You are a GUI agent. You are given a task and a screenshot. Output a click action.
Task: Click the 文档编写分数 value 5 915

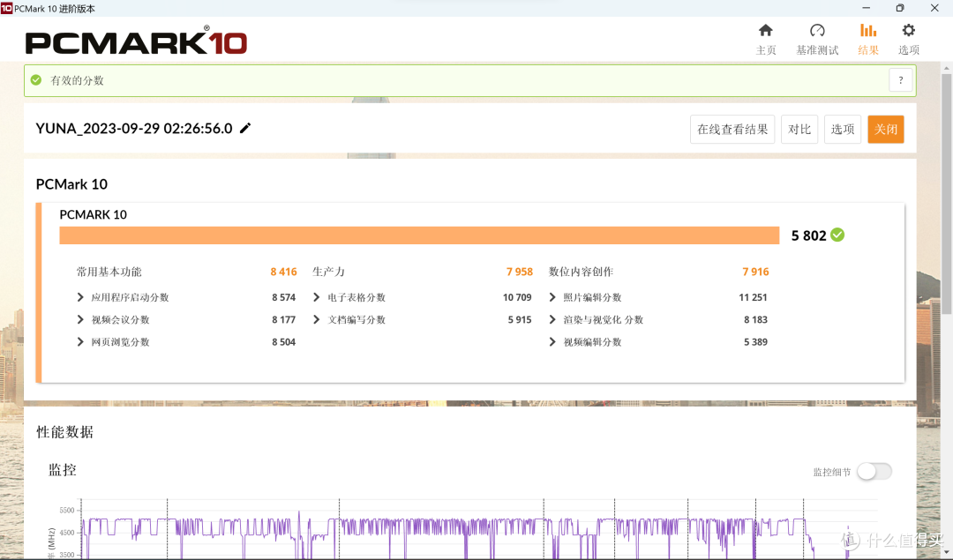(x=520, y=319)
